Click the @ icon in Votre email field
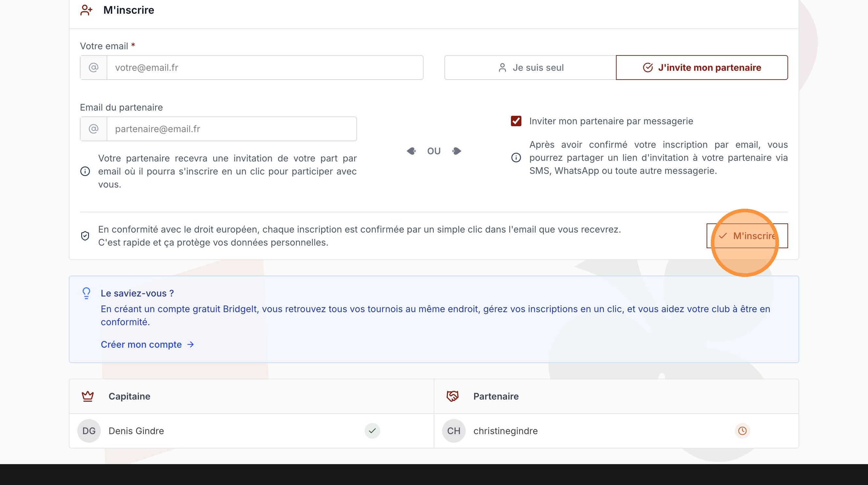This screenshot has height=485, width=868. pos(94,68)
